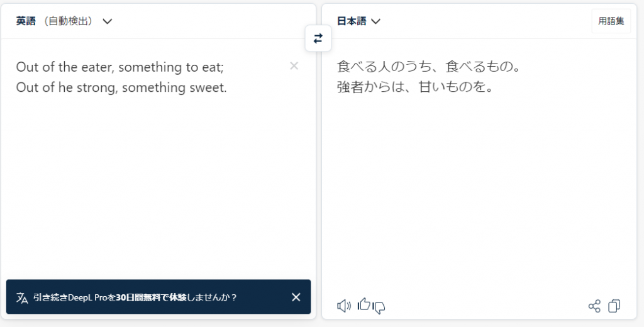The height and width of the screenshot is (327, 644).
Task: Copy the translation to clipboard
Action: 614,306
